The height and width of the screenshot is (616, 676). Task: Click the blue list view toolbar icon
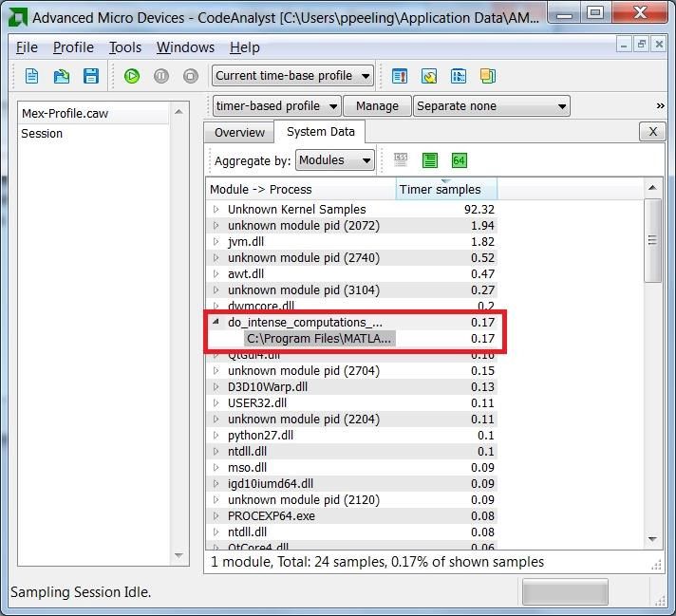(x=459, y=76)
